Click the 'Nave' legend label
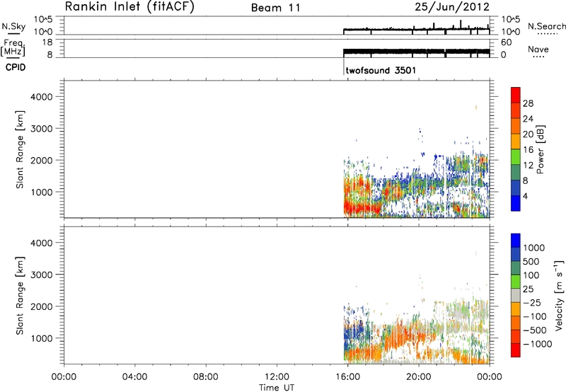The width and height of the screenshot is (566, 392). coord(538,49)
